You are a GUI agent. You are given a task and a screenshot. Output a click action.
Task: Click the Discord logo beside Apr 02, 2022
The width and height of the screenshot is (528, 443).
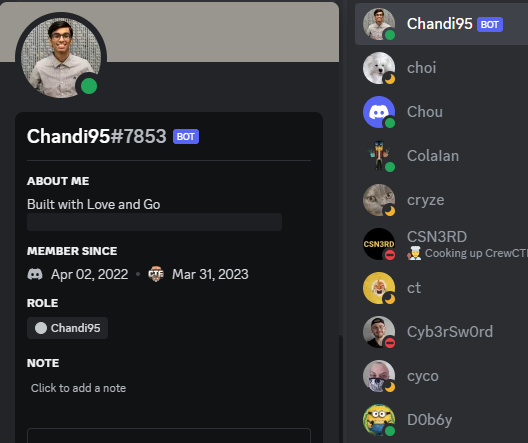[x=35, y=274]
